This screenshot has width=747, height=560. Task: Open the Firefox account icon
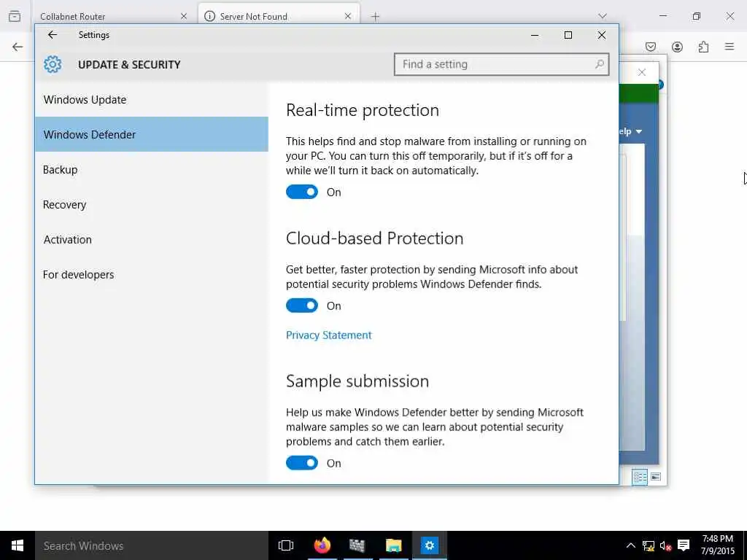[677, 47]
